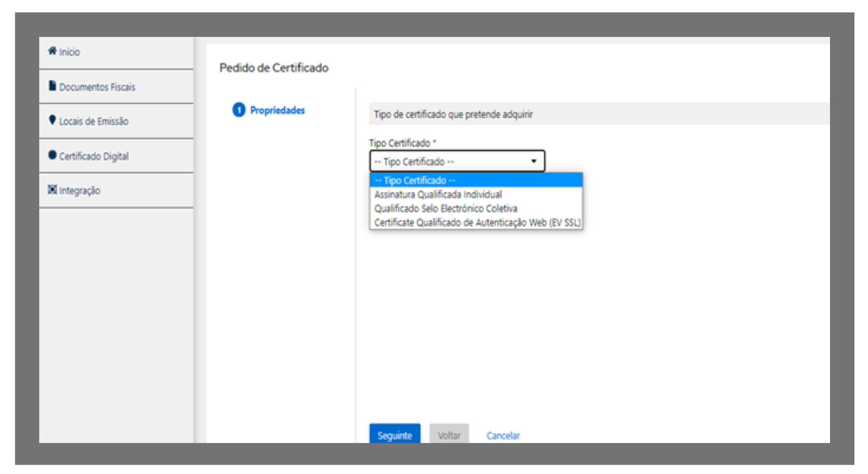The width and height of the screenshot is (868, 474).
Task: Pick Certificate Qualificado de Autenticação Web option
Action: coord(477,223)
